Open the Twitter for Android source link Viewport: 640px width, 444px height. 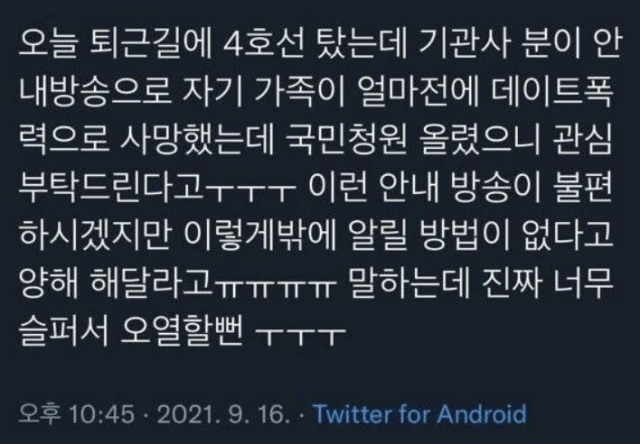(x=420, y=414)
